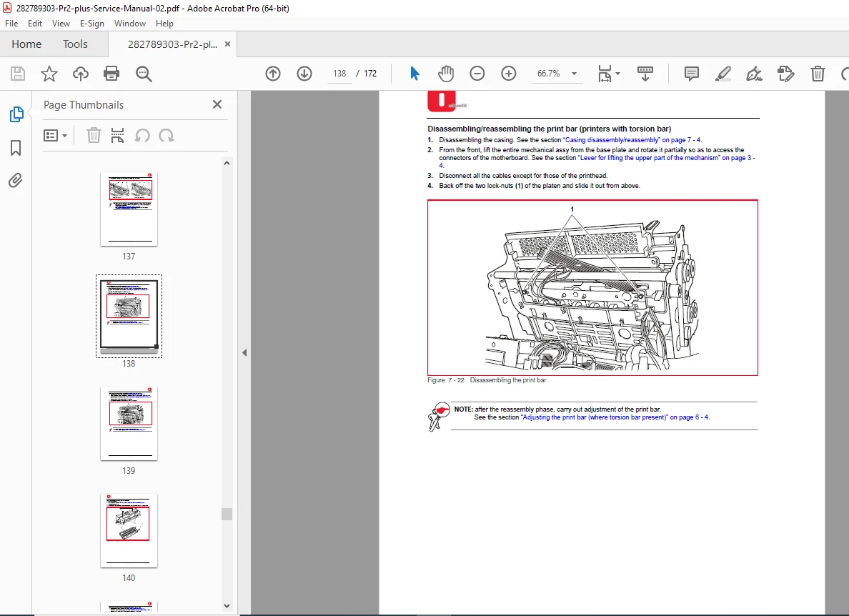Add a bookmark with the star icon
849x616 pixels.
49,74
